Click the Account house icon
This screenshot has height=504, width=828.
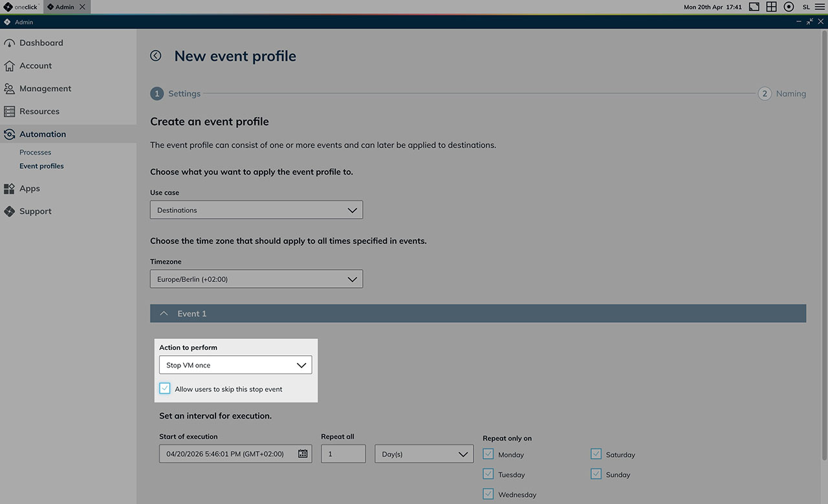9,66
